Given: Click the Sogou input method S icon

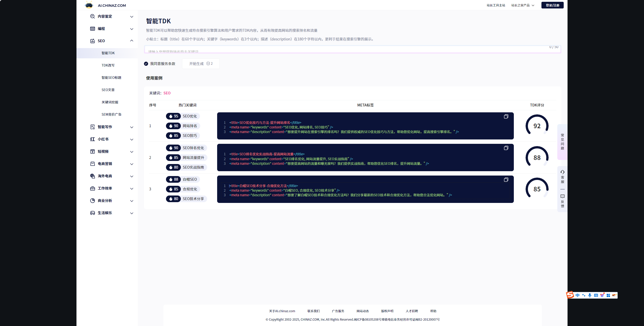Looking at the screenshot, I should [x=570, y=295].
